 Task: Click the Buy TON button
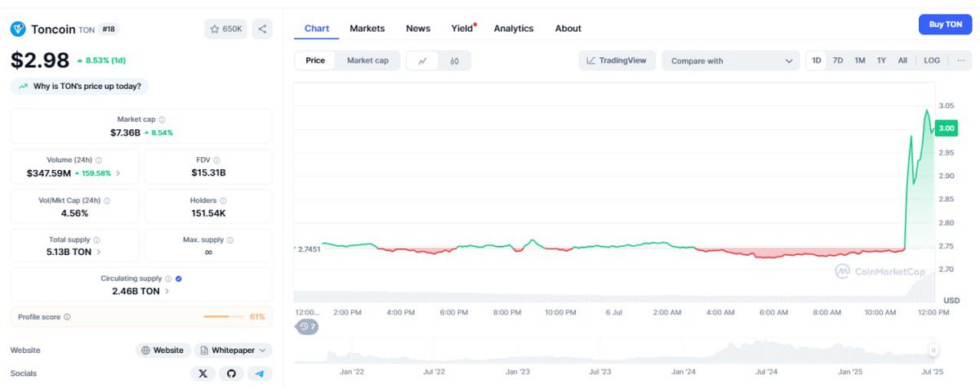[x=945, y=25]
